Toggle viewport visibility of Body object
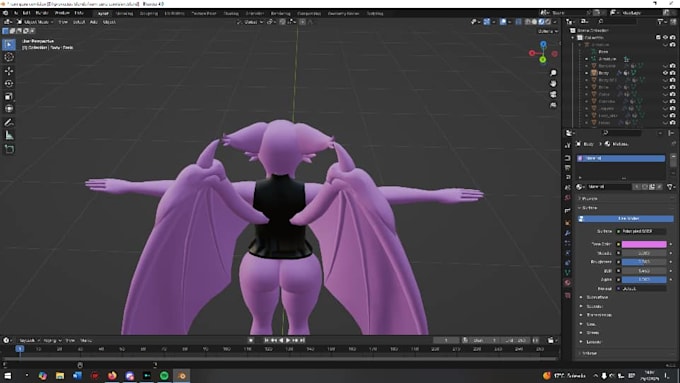680x383 pixels. (665, 73)
